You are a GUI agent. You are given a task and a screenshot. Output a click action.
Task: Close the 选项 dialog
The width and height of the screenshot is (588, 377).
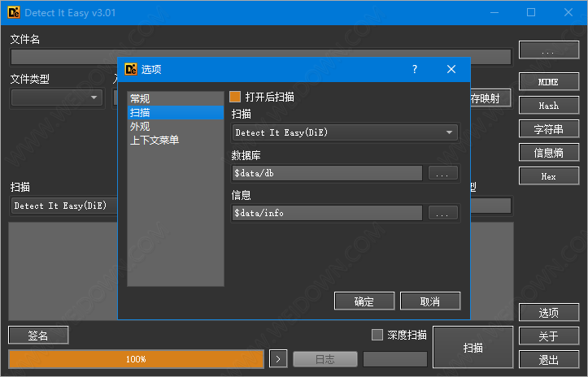(x=451, y=69)
